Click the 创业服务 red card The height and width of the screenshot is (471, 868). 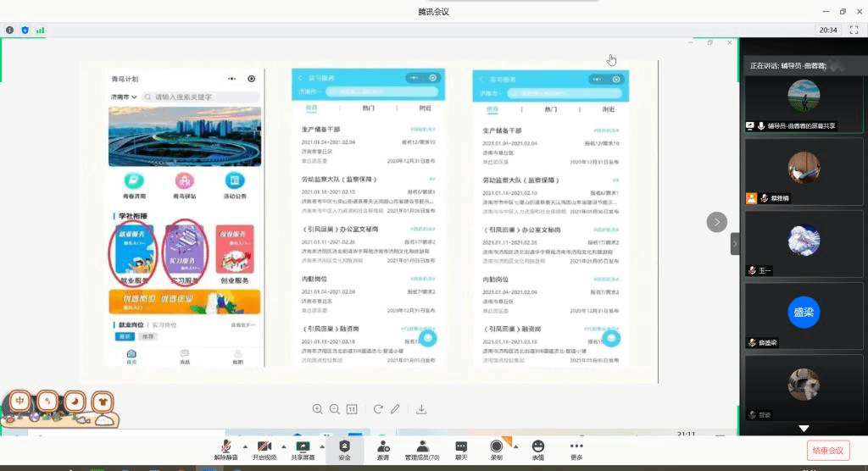(x=235, y=249)
